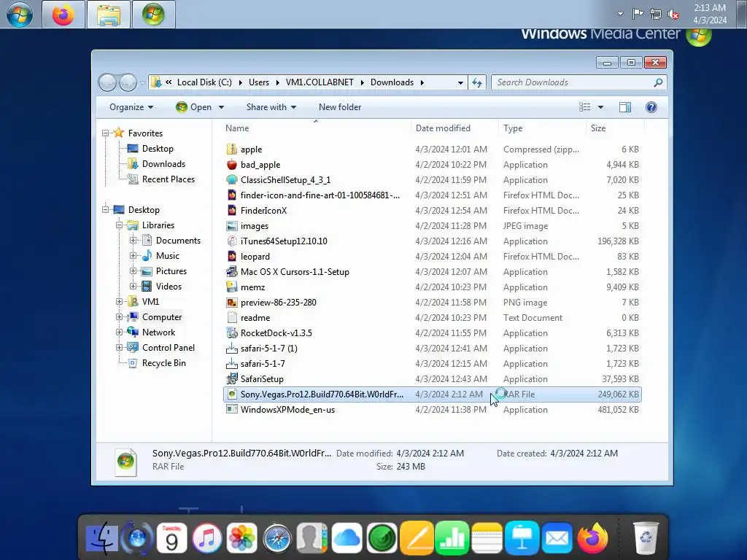Open Explorer help question mark button

[651, 107]
